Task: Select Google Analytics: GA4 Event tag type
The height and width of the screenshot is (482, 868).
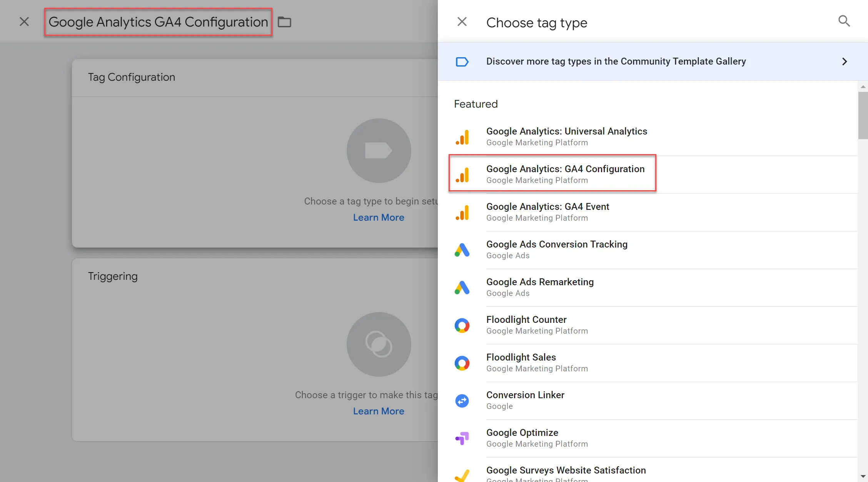Action: click(648, 212)
